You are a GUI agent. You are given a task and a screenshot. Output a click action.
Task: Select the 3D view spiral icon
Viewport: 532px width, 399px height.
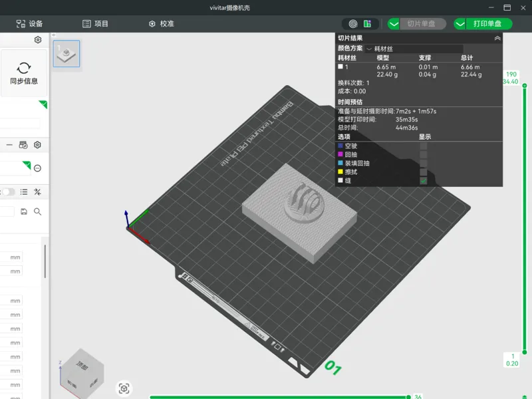(353, 24)
